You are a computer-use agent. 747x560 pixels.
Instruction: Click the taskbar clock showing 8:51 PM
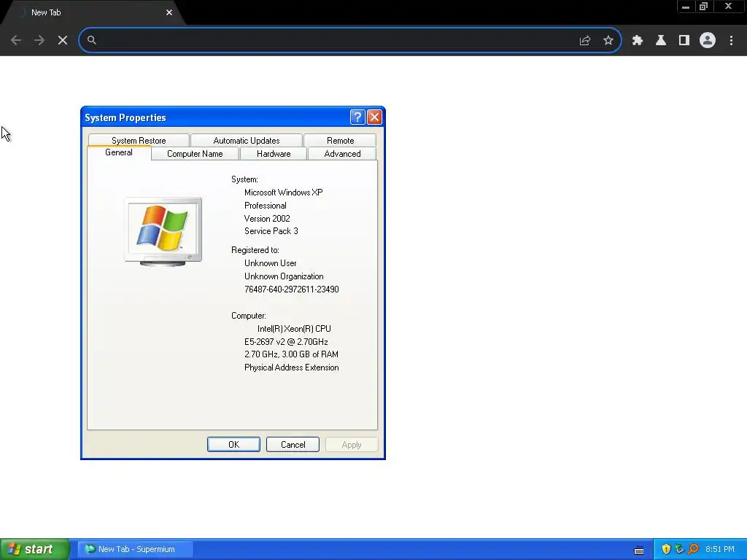point(720,549)
